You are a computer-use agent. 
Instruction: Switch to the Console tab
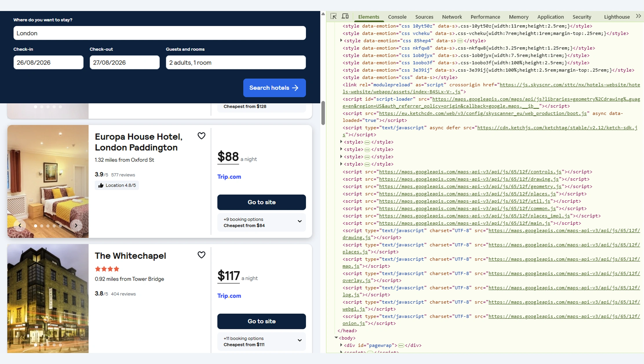click(x=397, y=17)
